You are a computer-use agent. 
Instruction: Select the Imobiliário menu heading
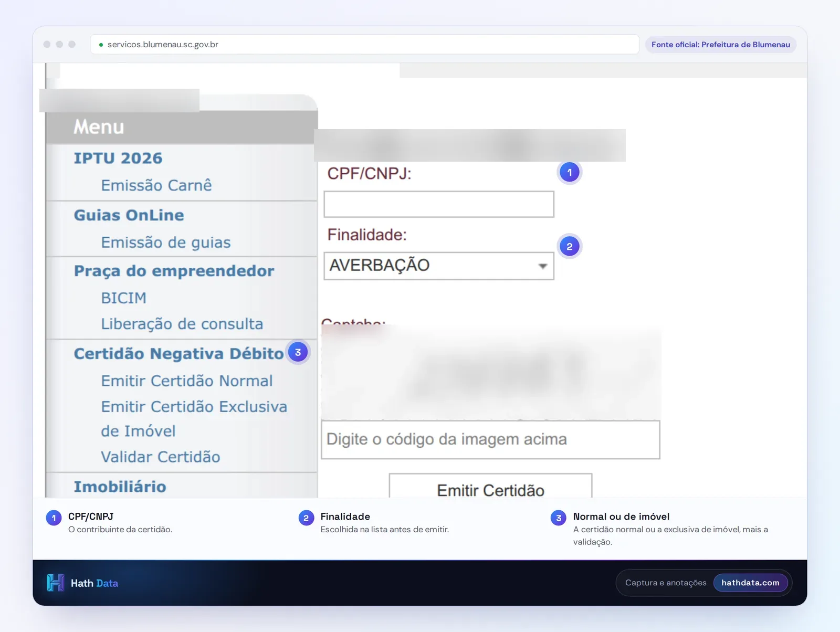point(120,487)
